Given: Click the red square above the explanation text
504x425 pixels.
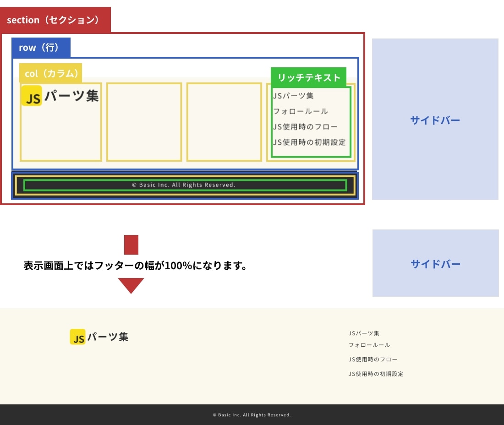Looking at the screenshot, I should click(x=131, y=245).
